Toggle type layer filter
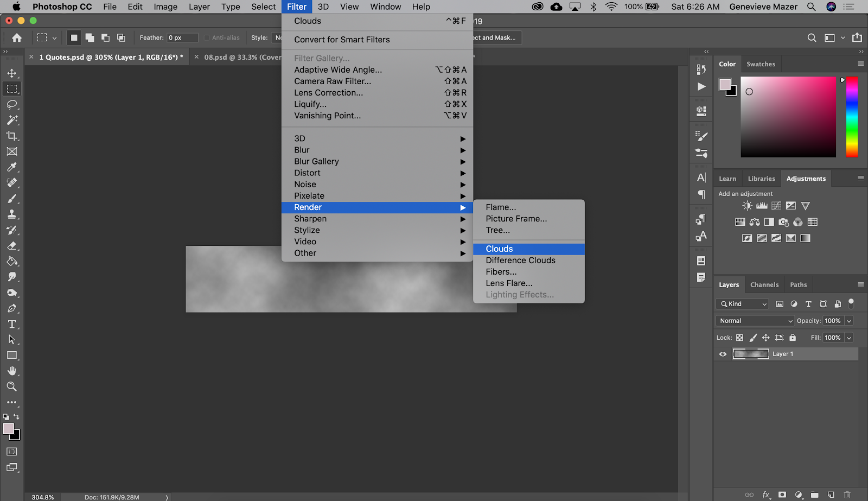 pyautogui.click(x=808, y=304)
